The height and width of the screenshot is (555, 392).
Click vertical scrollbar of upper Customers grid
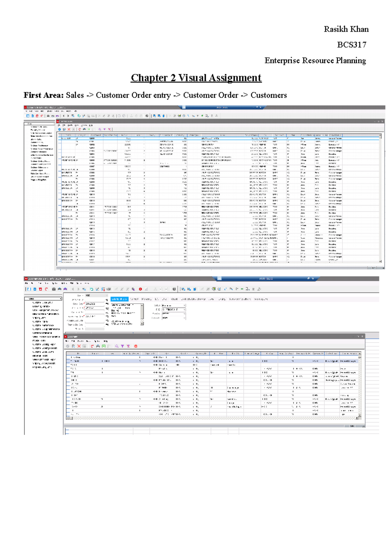tap(380, 196)
